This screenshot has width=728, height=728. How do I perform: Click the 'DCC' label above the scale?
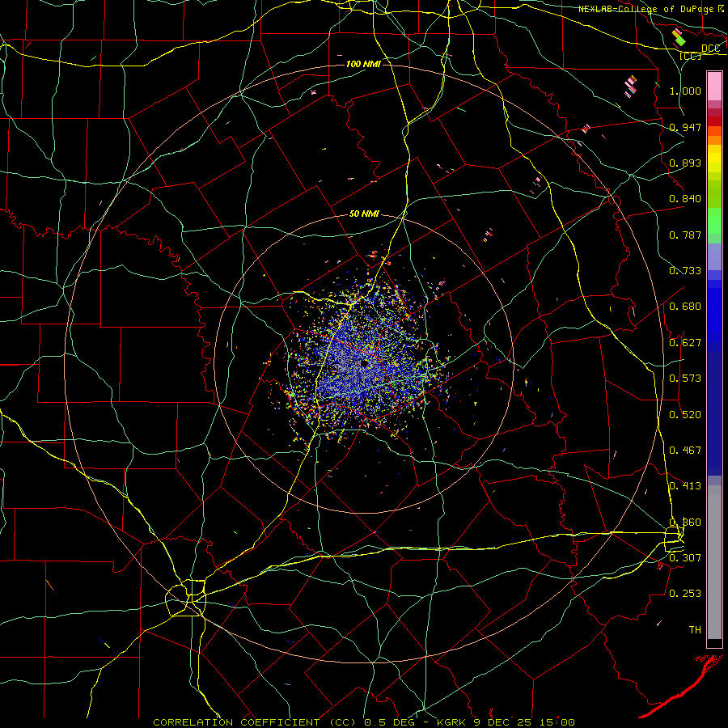(710, 48)
